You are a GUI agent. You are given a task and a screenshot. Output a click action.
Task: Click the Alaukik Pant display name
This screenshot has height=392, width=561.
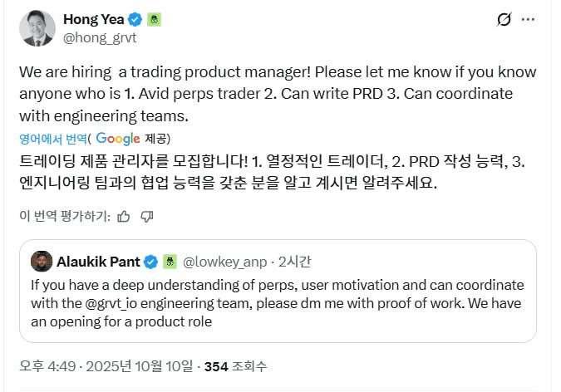click(100, 262)
